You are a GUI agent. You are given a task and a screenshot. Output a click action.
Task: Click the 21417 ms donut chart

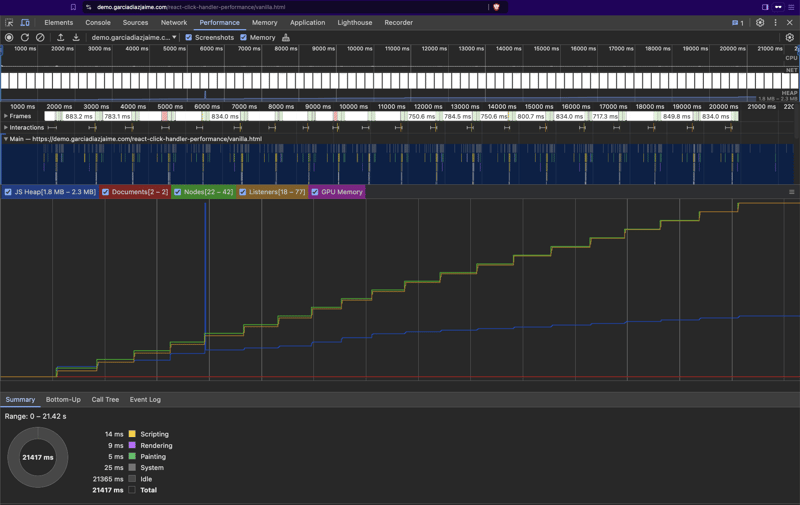pos(38,458)
